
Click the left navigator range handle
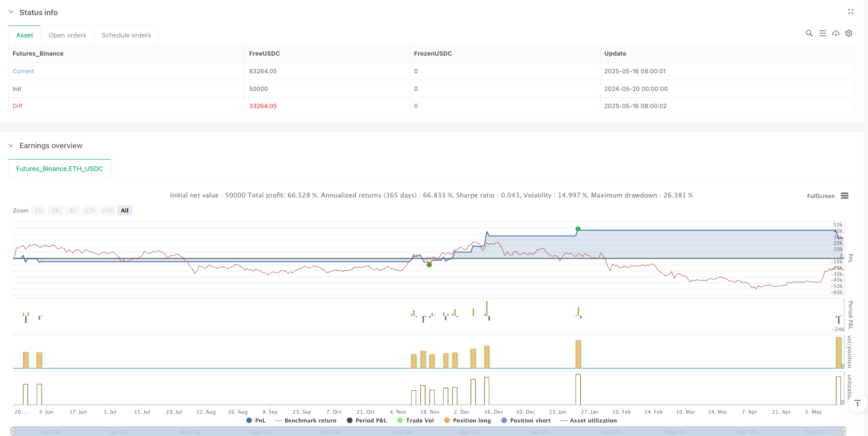coord(13,431)
